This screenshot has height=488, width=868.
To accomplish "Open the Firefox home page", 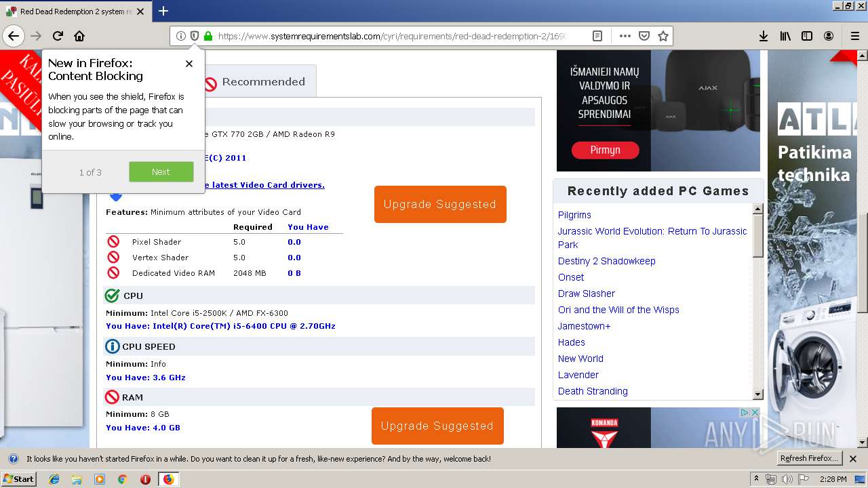I will (79, 36).
